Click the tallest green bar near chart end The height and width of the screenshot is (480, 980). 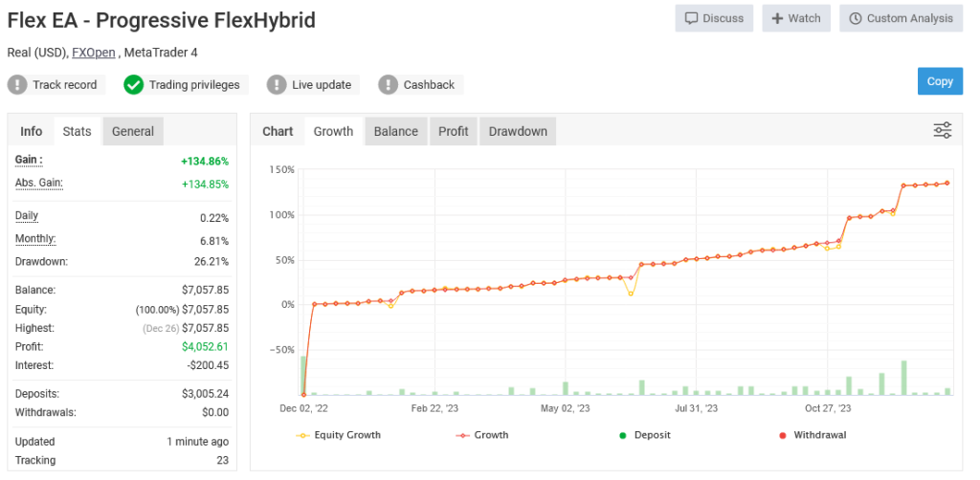tap(903, 378)
